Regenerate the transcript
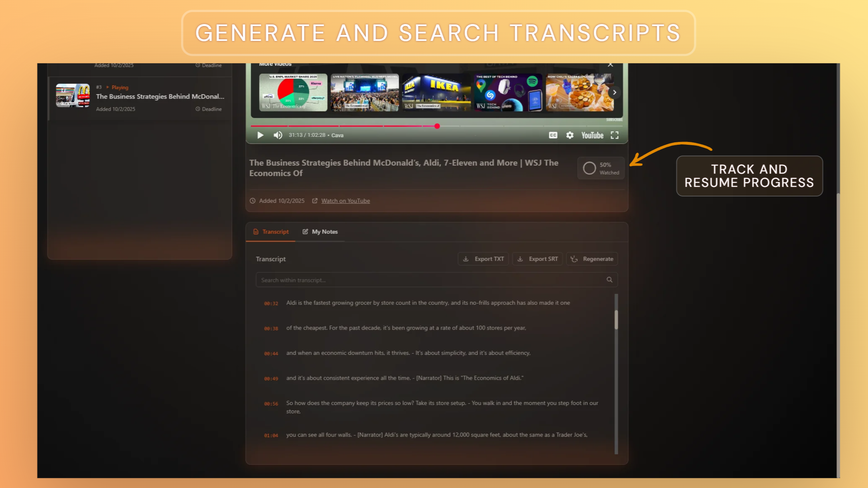This screenshot has height=488, width=868. 592,259
